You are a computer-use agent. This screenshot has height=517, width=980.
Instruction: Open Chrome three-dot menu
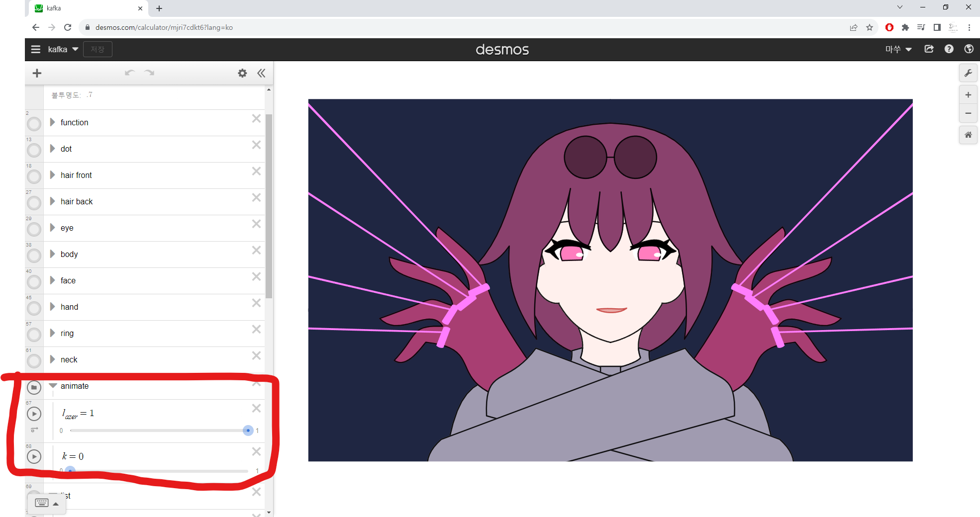click(x=969, y=27)
